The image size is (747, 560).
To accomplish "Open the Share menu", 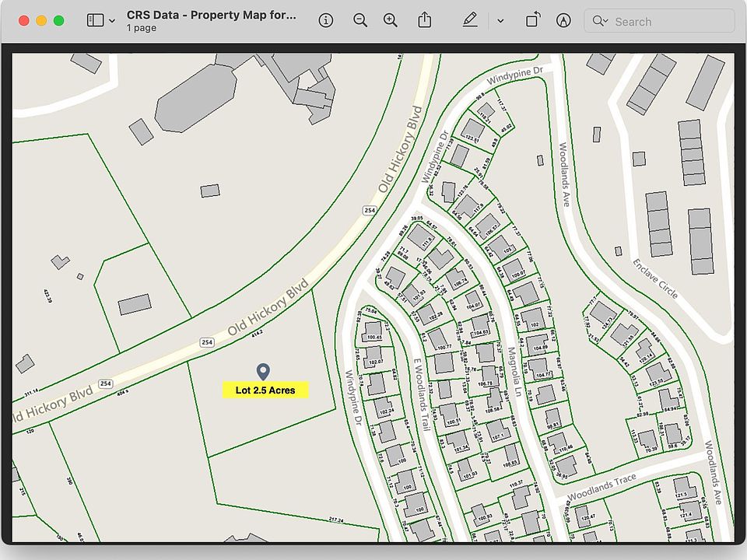I will point(424,20).
